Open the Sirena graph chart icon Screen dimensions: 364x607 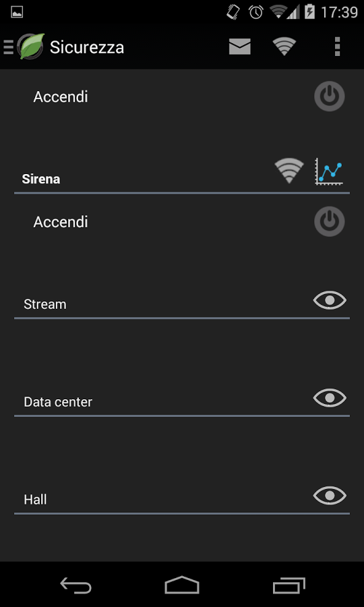point(329,171)
